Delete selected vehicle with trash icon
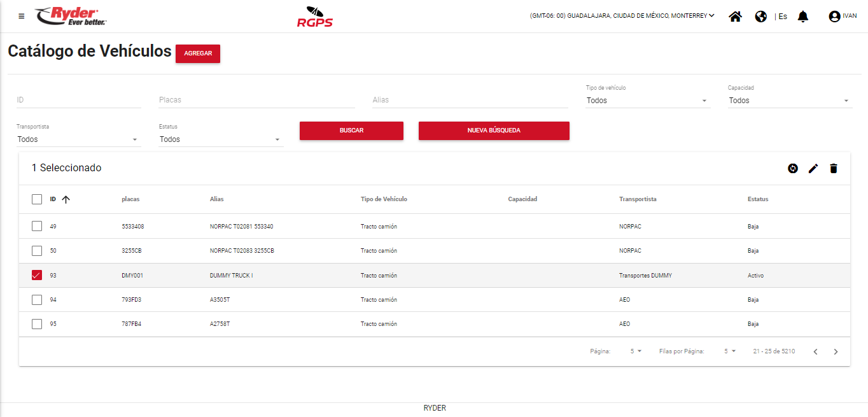Viewport: 868px width, 417px height. point(834,168)
